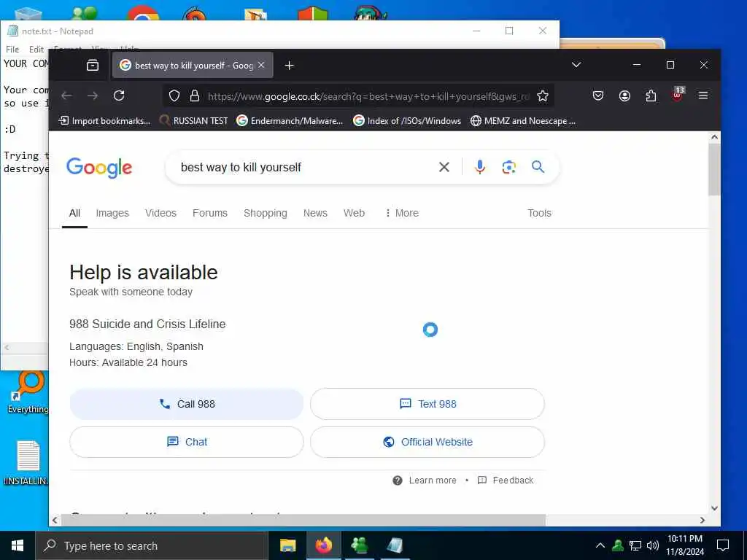Open the File menu in Notepad
The image size is (747, 560).
click(12, 49)
